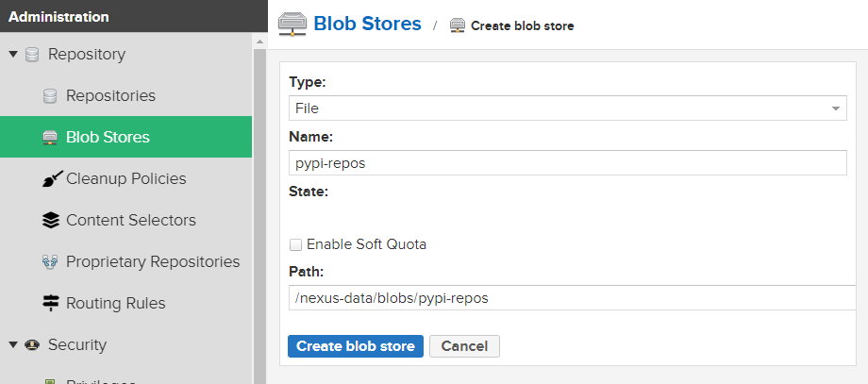
Task: Click the Cleanup Policies broom icon
Action: pos(52,178)
